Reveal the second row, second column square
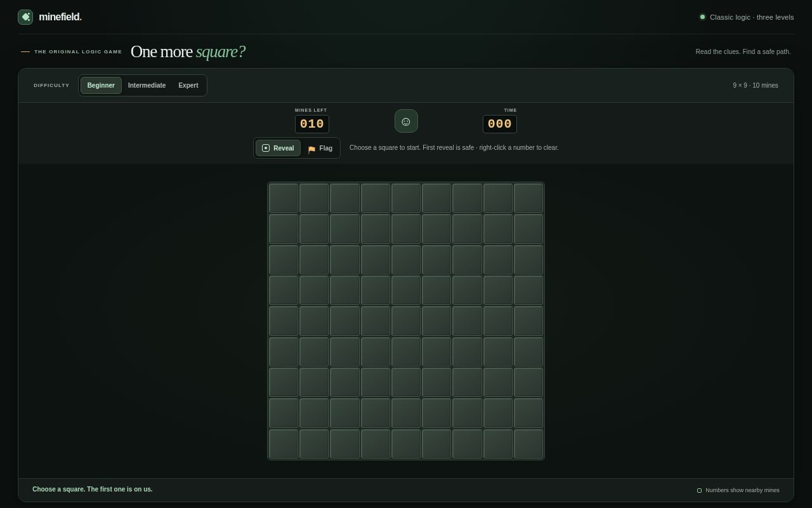Screen dimensions: 812x508 (x=314, y=229)
